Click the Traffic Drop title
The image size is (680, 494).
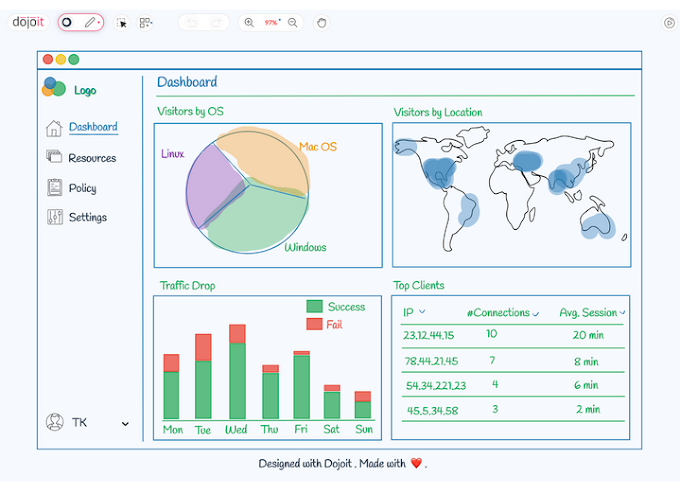pyautogui.click(x=187, y=285)
